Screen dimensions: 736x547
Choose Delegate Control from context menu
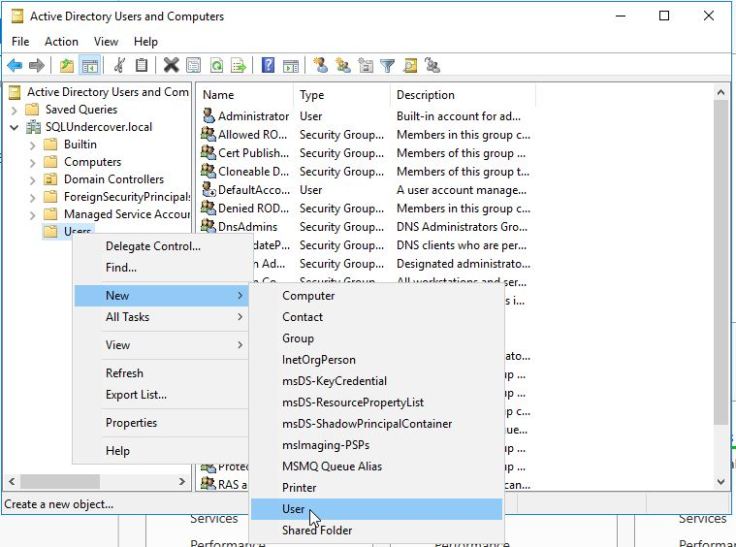161,246
